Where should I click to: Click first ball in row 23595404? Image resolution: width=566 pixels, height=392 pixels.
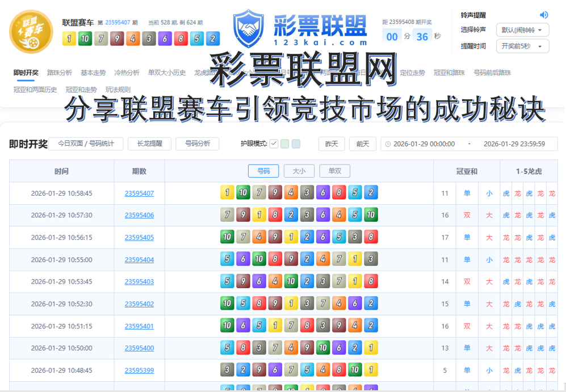(227, 259)
